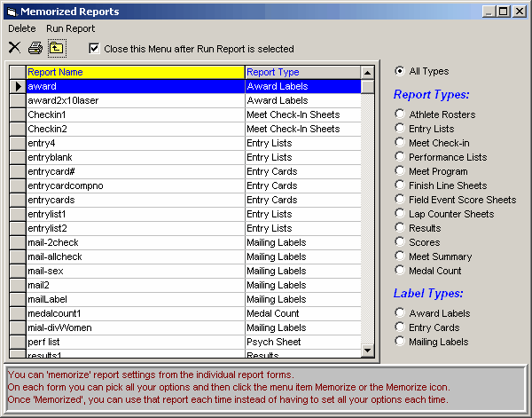Click the printer Run Report icon

tap(35, 48)
